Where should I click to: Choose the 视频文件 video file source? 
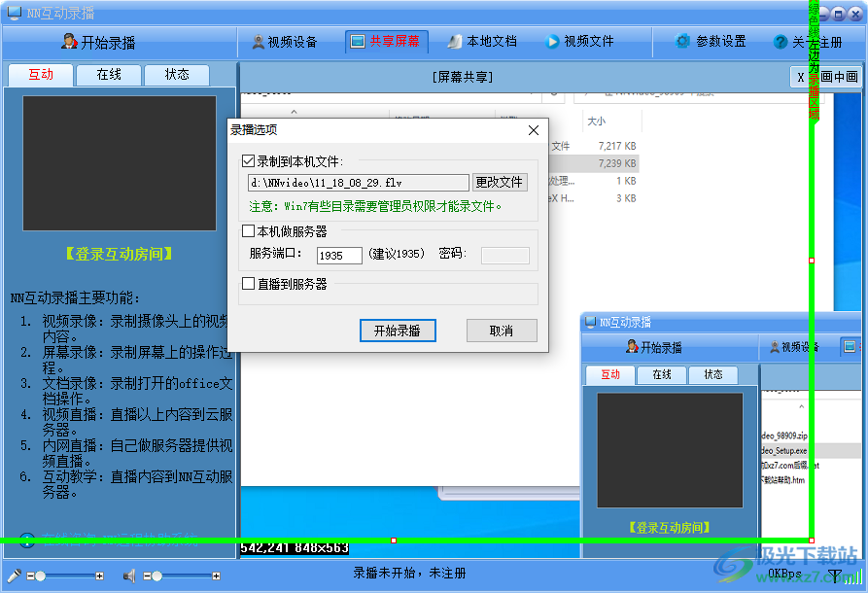(x=579, y=42)
